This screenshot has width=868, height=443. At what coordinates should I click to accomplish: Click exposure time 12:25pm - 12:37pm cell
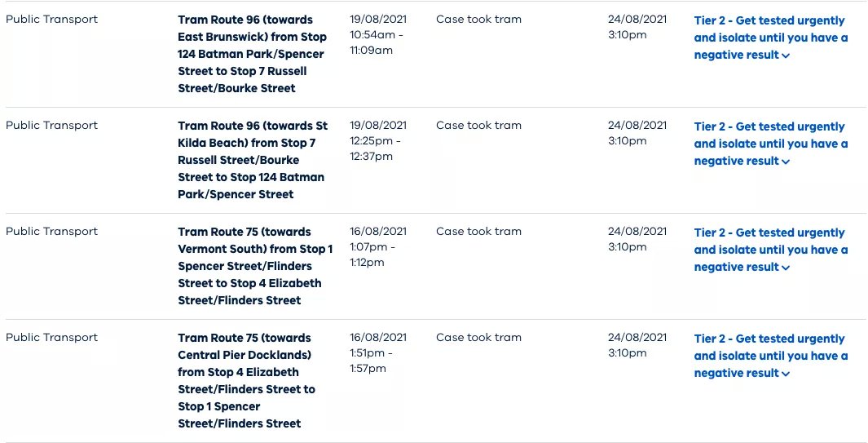pyautogui.click(x=378, y=141)
